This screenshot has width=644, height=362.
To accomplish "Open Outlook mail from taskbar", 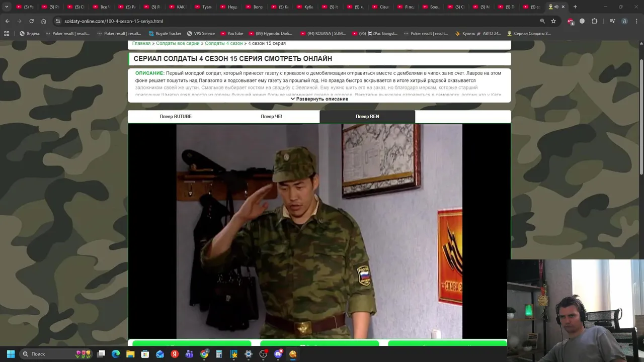I will pyautogui.click(x=160, y=354).
